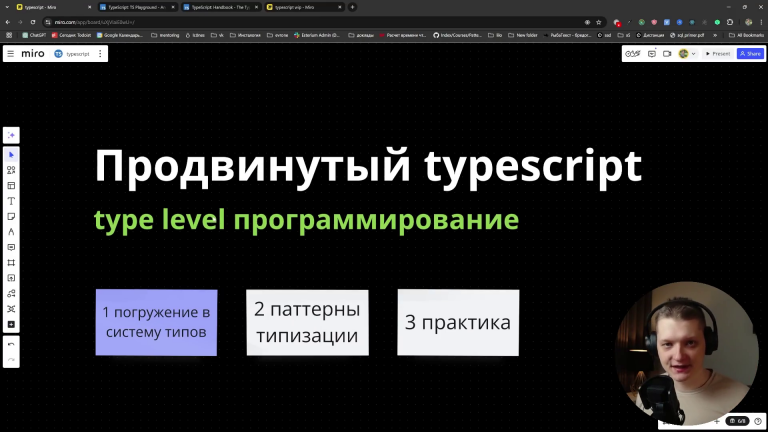Open a new browser tab

coord(352,7)
